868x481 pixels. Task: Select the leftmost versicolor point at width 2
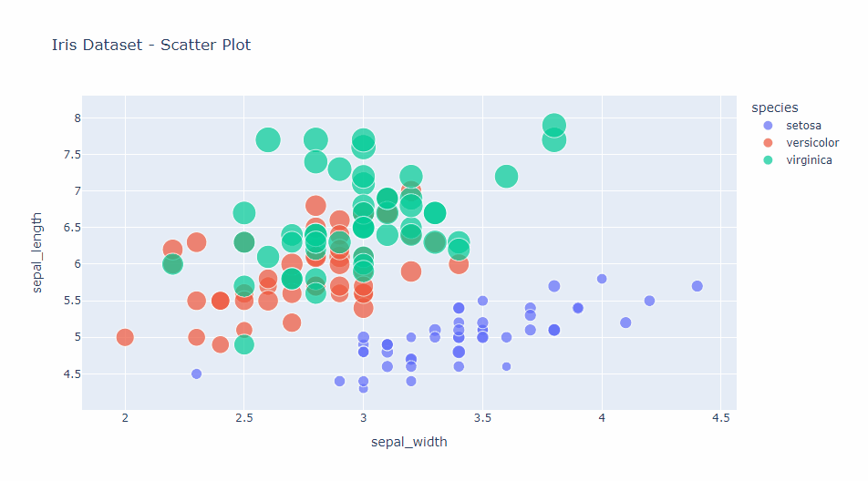(x=125, y=337)
